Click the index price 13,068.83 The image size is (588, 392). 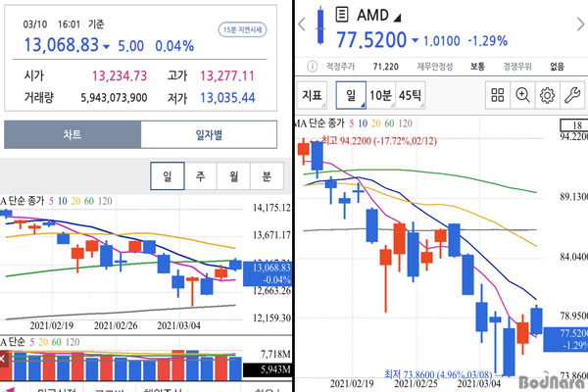tap(62, 45)
